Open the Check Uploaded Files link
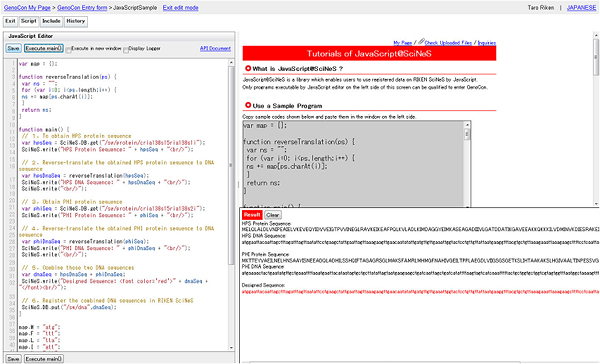Viewport: 600px width, 364px height. (x=448, y=43)
